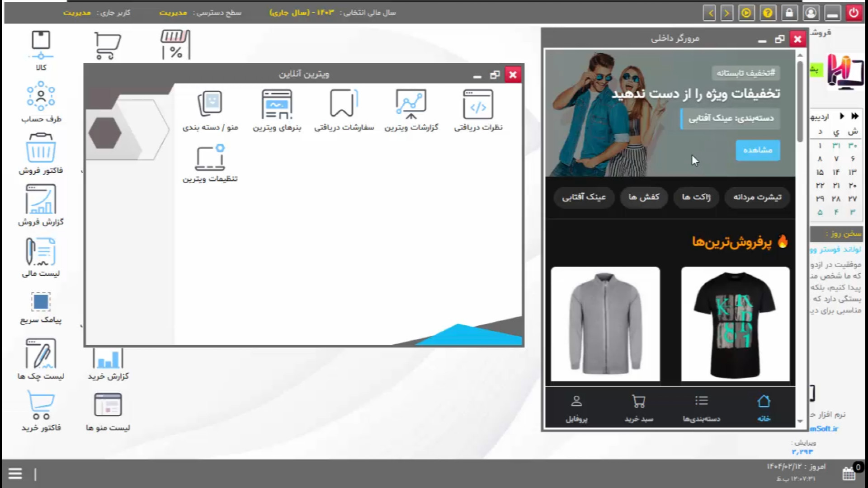The width and height of the screenshot is (868, 488).
Task: Click the browser's scroll down arrow
Action: 800,421
